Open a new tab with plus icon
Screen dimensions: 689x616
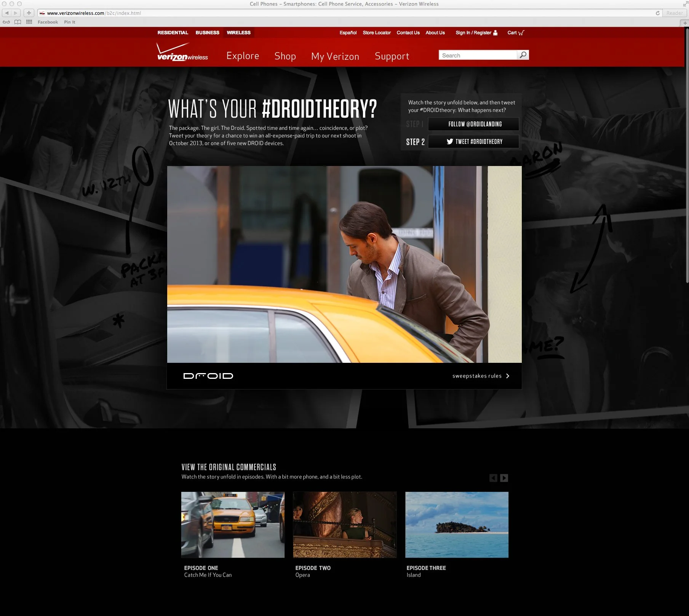coord(685,23)
